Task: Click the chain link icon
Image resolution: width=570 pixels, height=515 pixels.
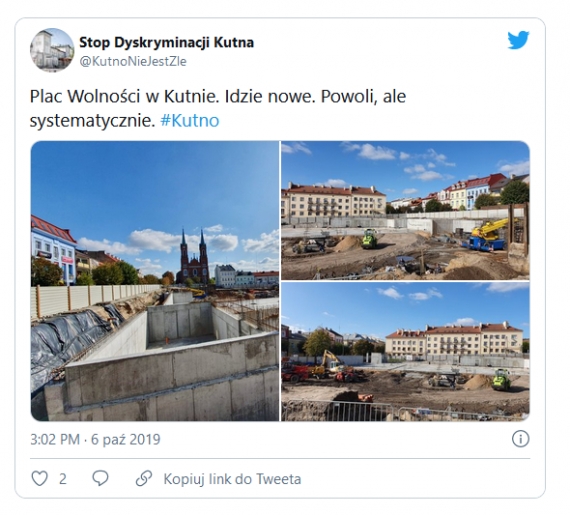Action: (x=144, y=478)
